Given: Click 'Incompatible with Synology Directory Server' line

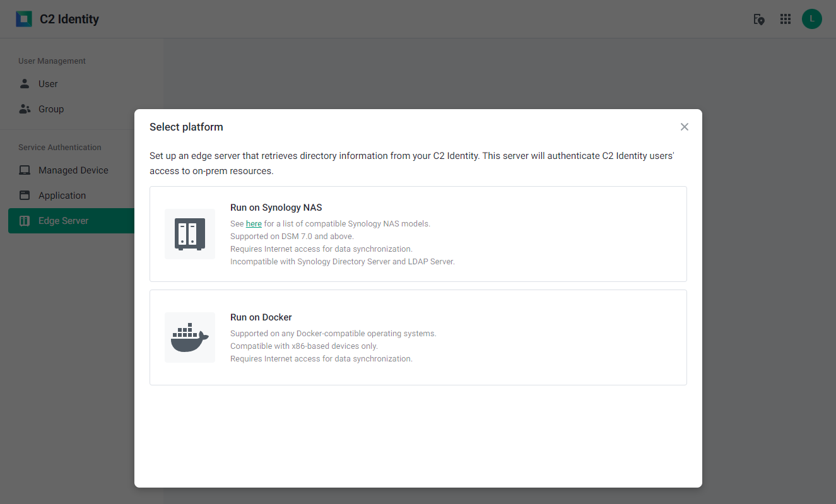Looking at the screenshot, I should [343, 262].
